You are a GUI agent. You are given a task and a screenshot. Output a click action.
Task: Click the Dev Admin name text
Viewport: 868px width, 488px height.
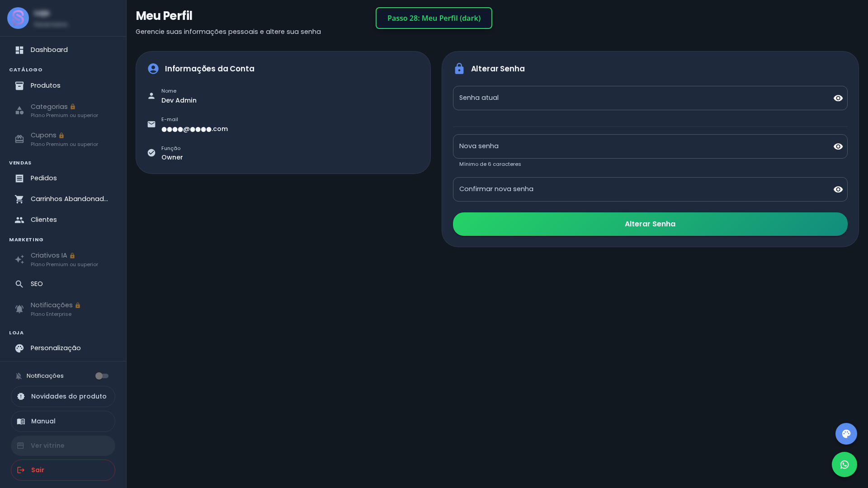tap(179, 100)
